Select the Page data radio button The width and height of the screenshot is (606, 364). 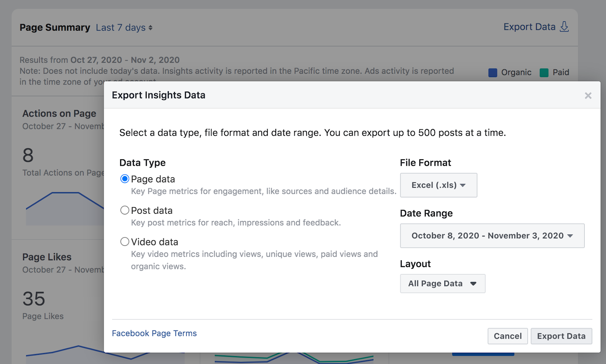(x=125, y=179)
